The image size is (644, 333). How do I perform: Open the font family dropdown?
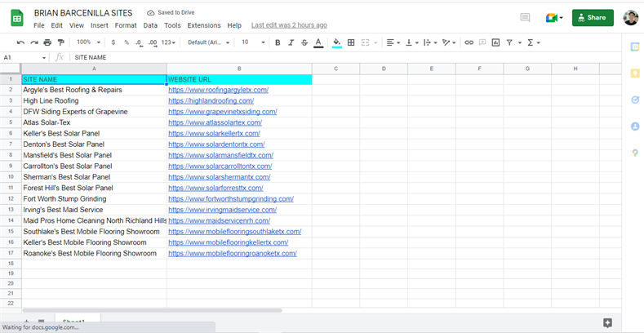(209, 42)
